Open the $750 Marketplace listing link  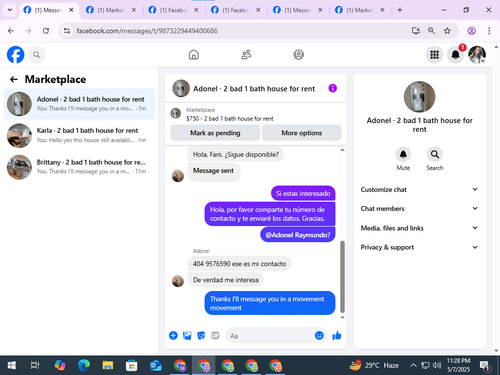[229, 118]
